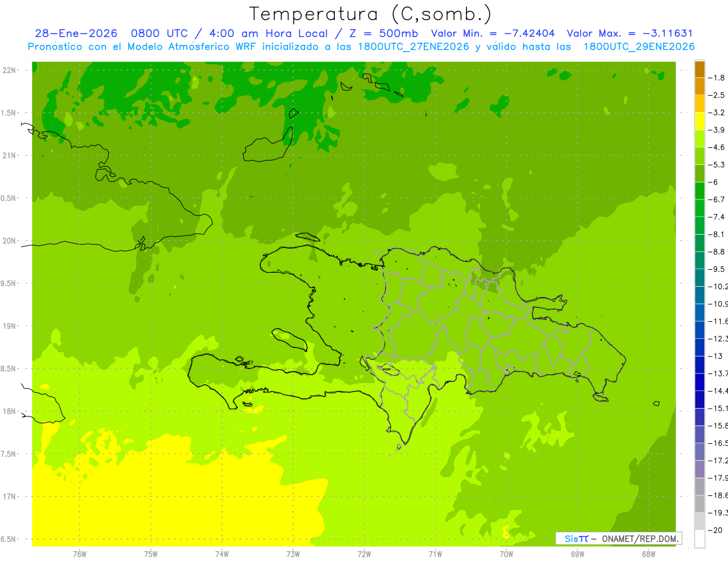Screen dimensions: 728x562
Task: Click the 21N latitude label
Action: (x=9, y=155)
